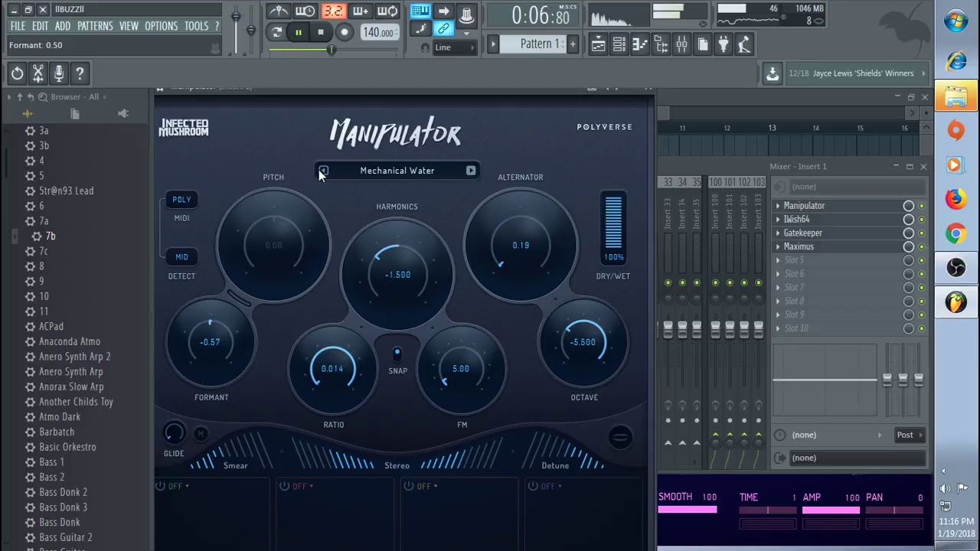Toggle Maximus effect slot enable light
The image size is (980, 551).
(921, 247)
